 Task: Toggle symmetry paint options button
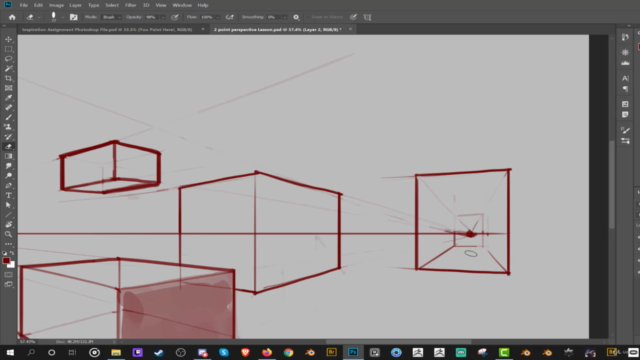[x=367, y=17]
